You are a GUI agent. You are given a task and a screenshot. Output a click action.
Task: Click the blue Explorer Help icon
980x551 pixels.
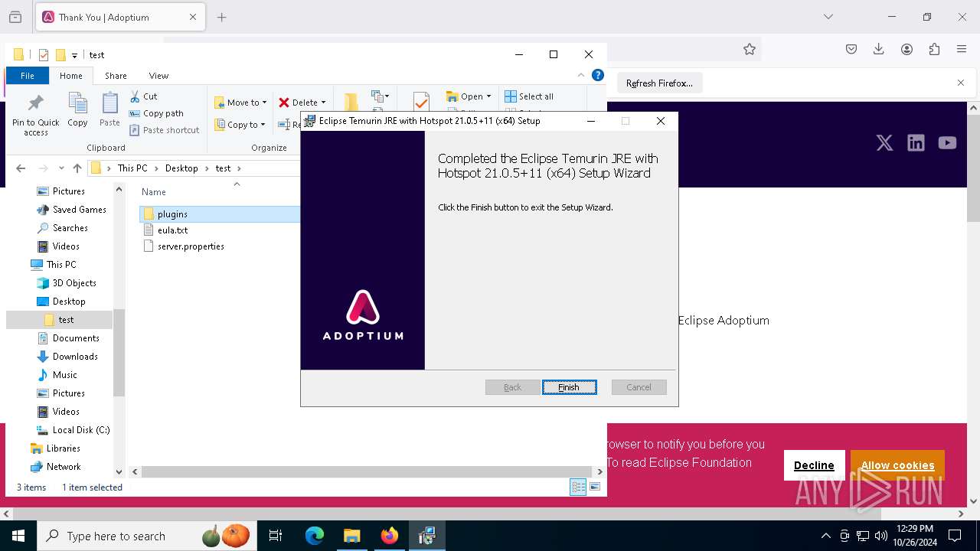tap(598, 75)
